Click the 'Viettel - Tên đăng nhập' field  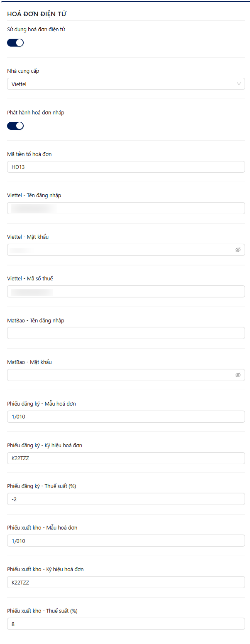(x=126, y=208)
